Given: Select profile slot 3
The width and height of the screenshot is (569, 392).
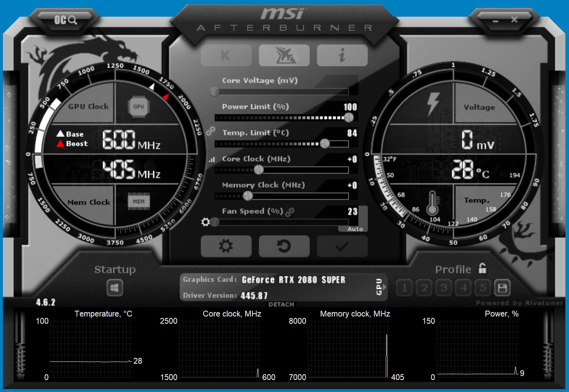Looking at the screenshot, I should click(x=443, y=288).
